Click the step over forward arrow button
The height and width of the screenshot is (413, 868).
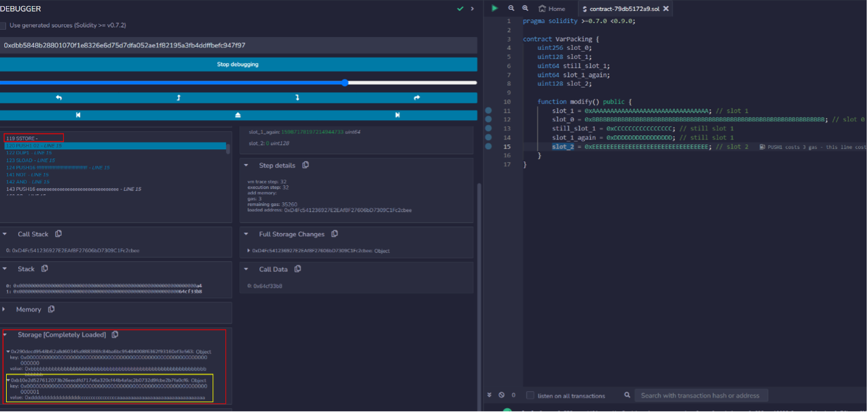click(417, 97)
